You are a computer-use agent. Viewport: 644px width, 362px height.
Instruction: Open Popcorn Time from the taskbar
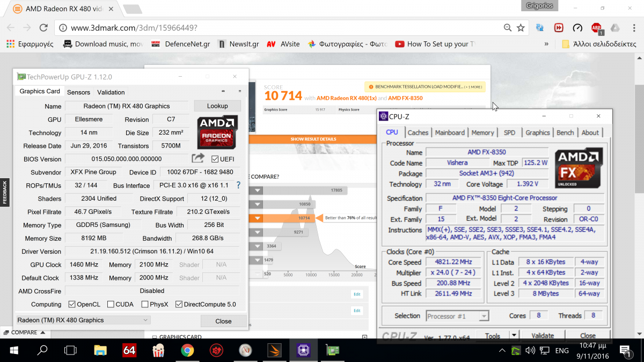point(158,351)
